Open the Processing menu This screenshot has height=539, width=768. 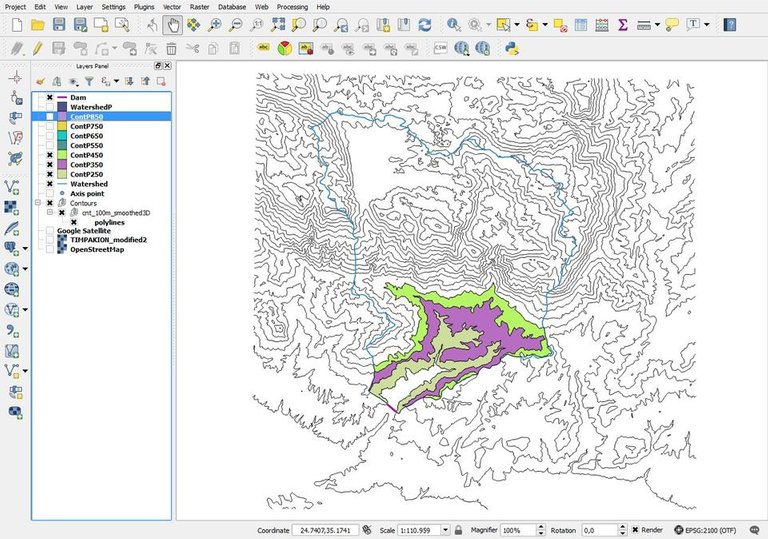(292, 6)
